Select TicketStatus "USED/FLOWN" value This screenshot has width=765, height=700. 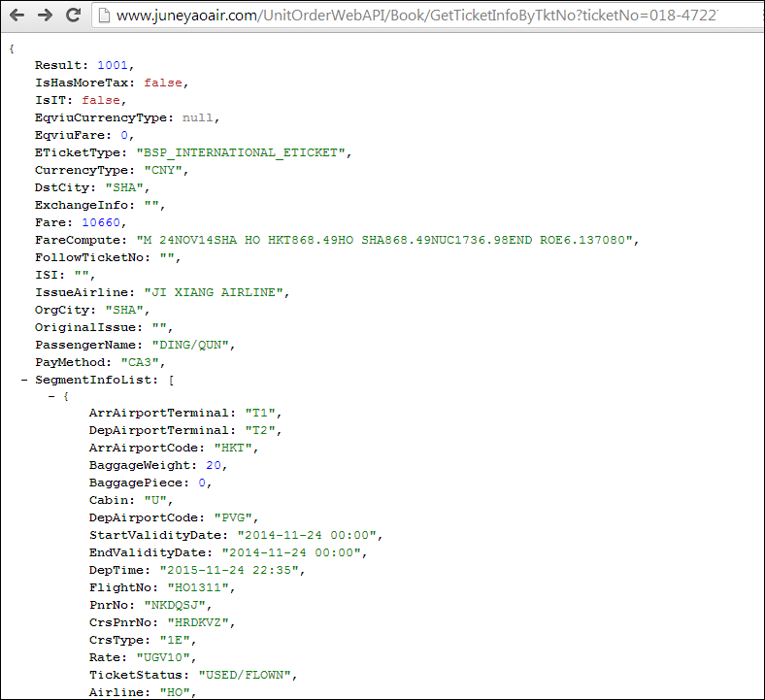click(x=245, y=676)
